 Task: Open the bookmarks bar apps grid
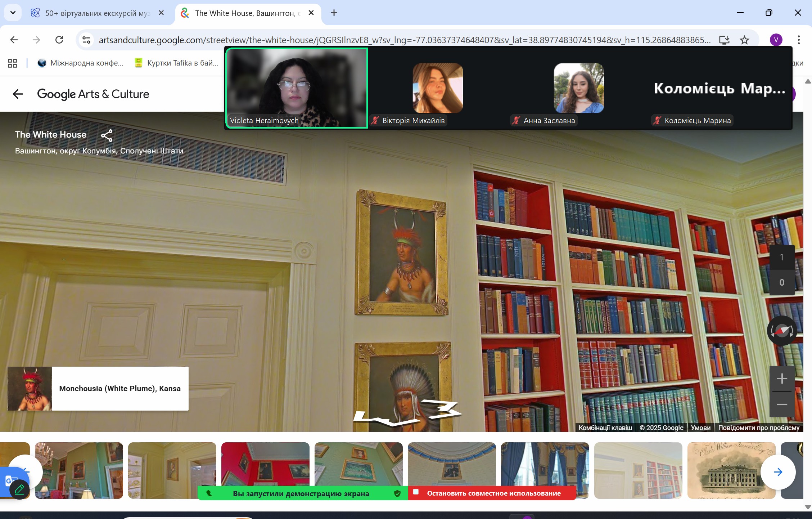[13, 63]
